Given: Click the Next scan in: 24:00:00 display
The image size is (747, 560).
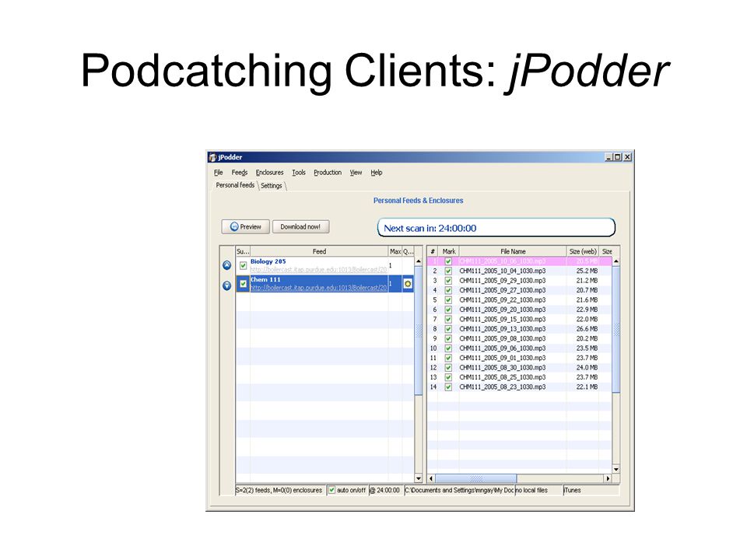Looking at the screenshot, I should pos(496,228).
